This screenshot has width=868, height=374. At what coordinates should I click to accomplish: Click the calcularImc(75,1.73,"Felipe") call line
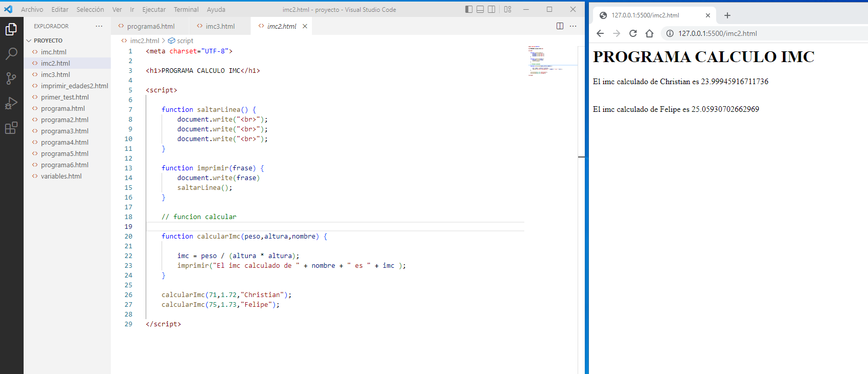[x=221, y=304]
